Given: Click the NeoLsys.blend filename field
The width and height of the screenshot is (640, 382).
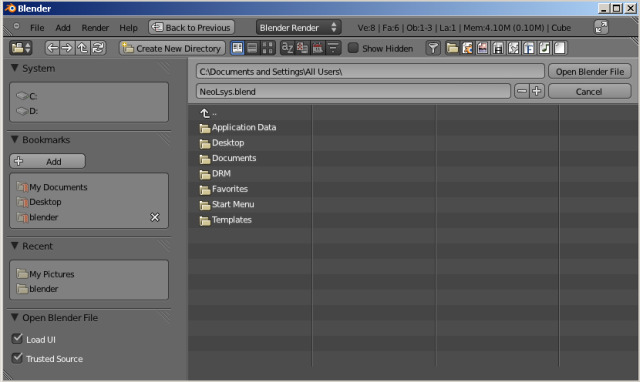Looking at the screenshot, I should tap(353, 91).
